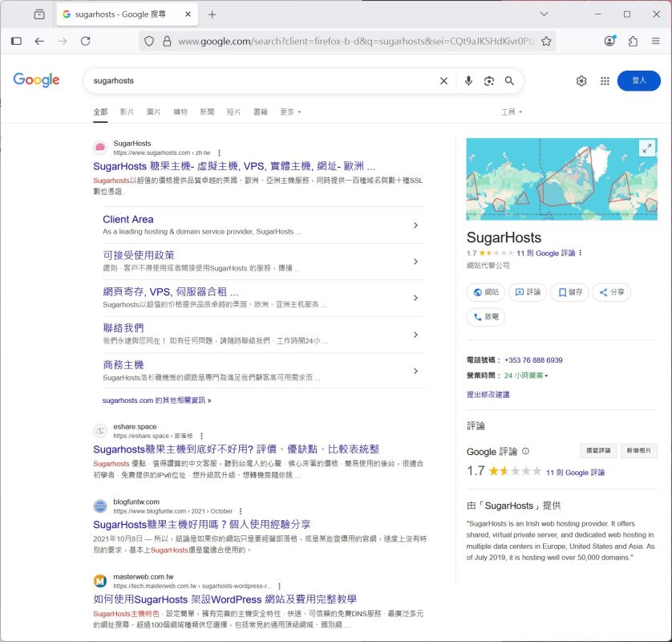Open the SugarHosts 糖果主機 main result title

234,166
